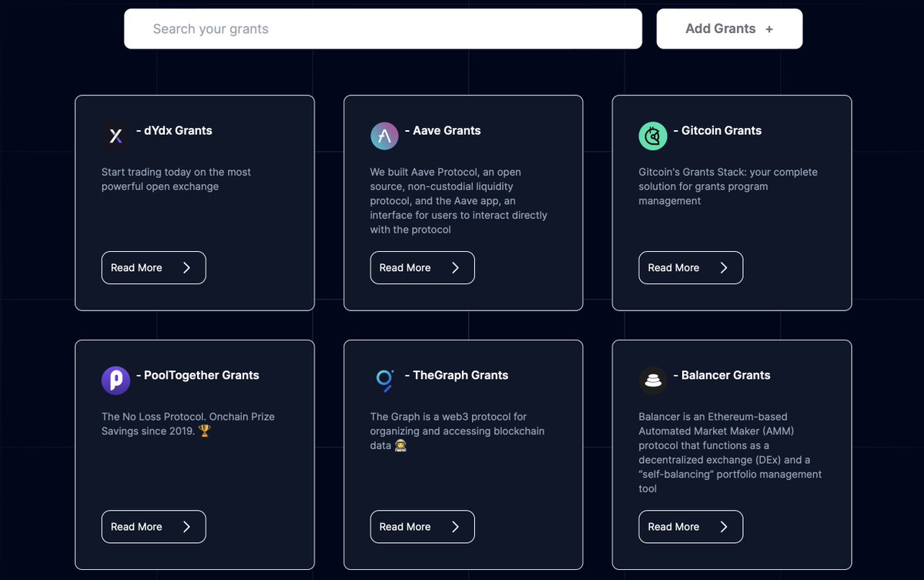
Task: Click the dYdx 'Start trading today' description
Action: point(176,179)
